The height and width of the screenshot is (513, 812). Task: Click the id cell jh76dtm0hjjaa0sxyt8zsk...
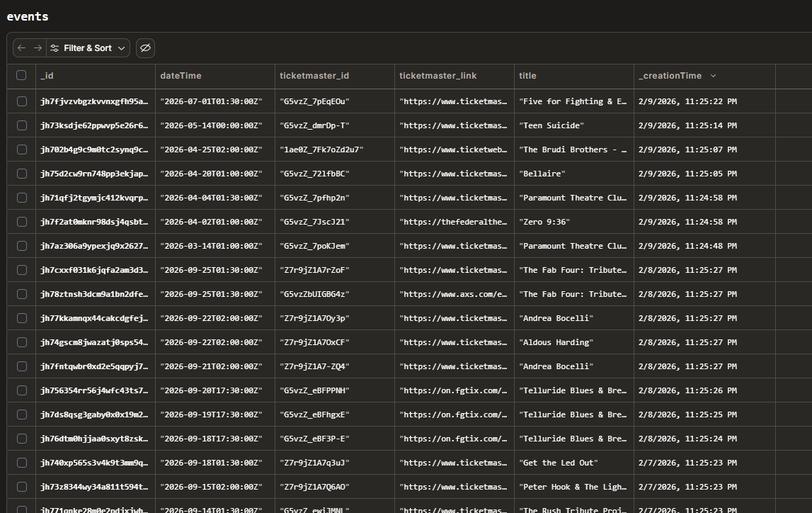tap(94, 439)
